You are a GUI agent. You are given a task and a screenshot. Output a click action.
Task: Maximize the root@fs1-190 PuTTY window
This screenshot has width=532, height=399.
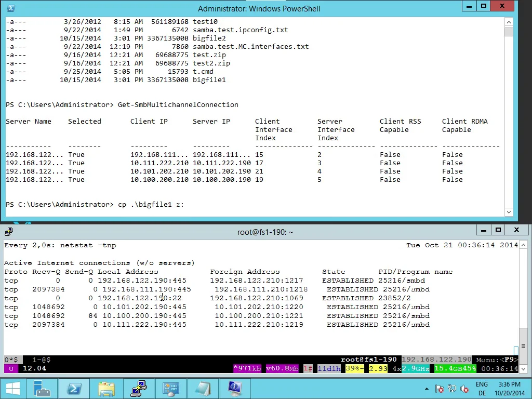(x=498, y=230)
